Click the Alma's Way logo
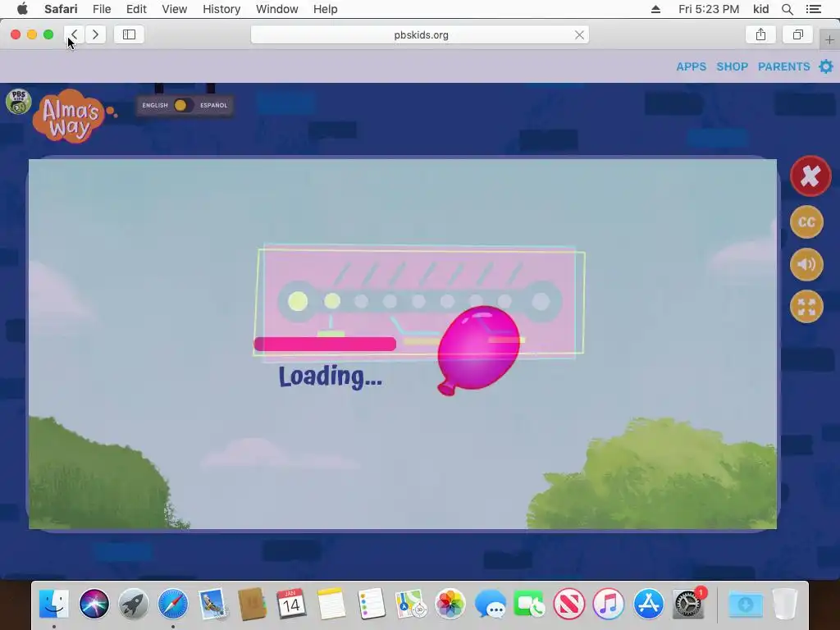840x630 pixels. (x=71, y=117)
